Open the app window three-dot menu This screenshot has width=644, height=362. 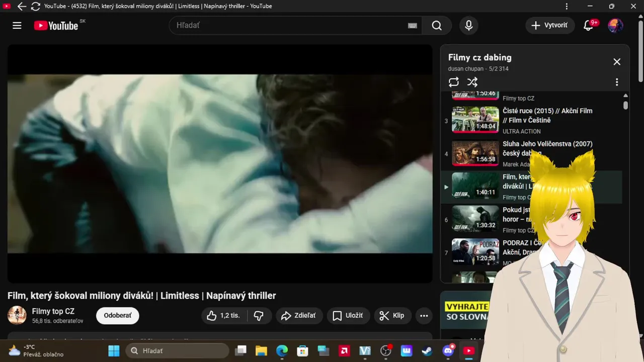[x=567, y=7]
